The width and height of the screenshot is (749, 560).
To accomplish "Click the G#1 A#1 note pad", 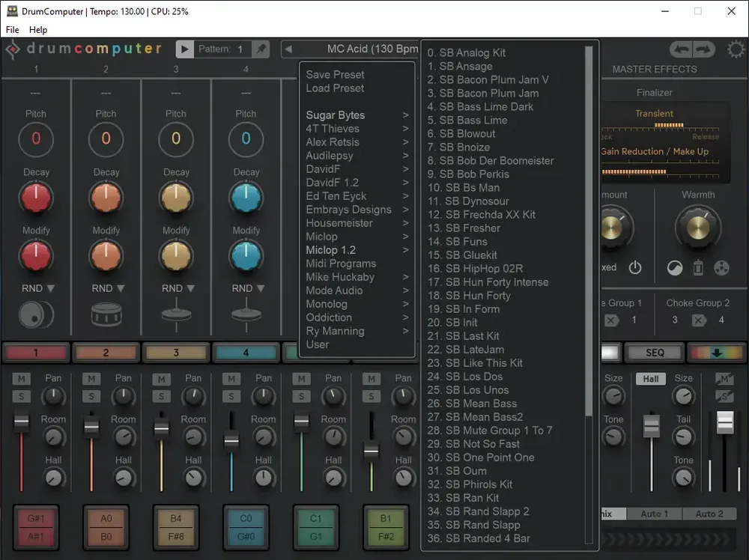I will (x=36, y=528).
